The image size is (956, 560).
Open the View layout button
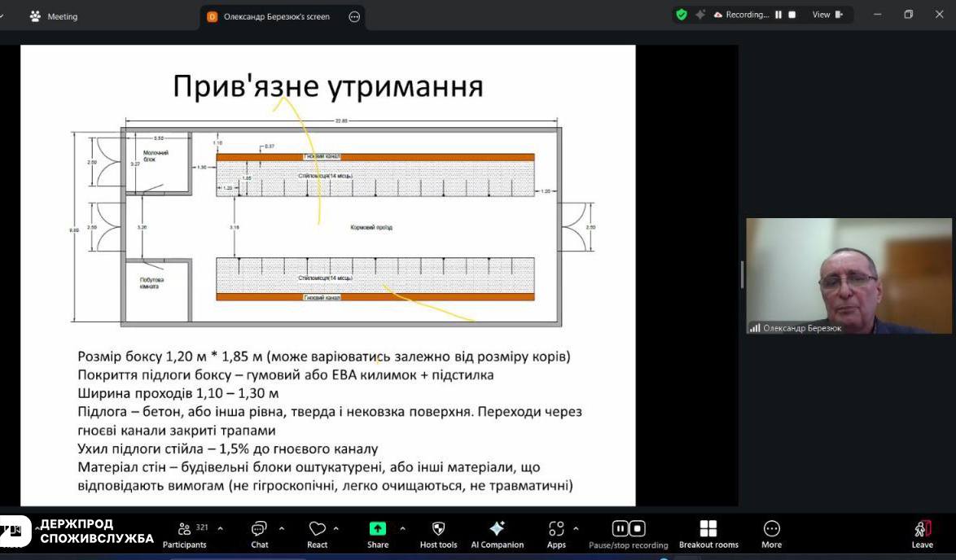(x=827, y=15)
